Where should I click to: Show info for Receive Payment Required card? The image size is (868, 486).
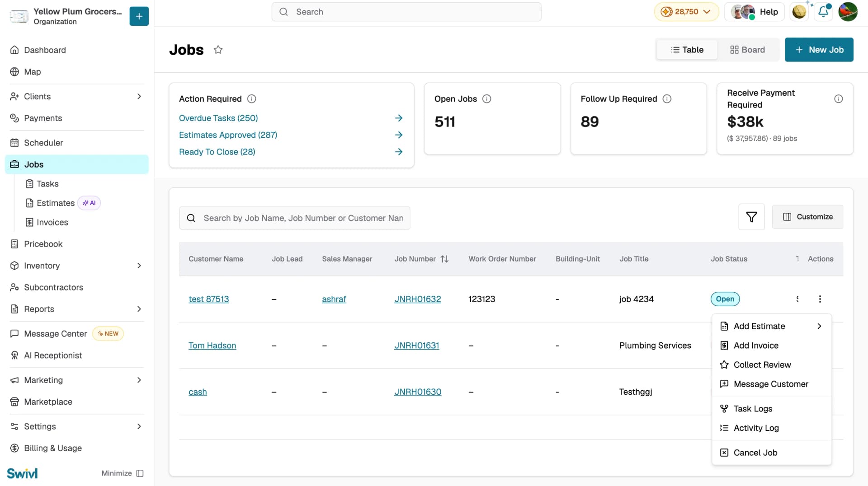[x=838, y=99]
